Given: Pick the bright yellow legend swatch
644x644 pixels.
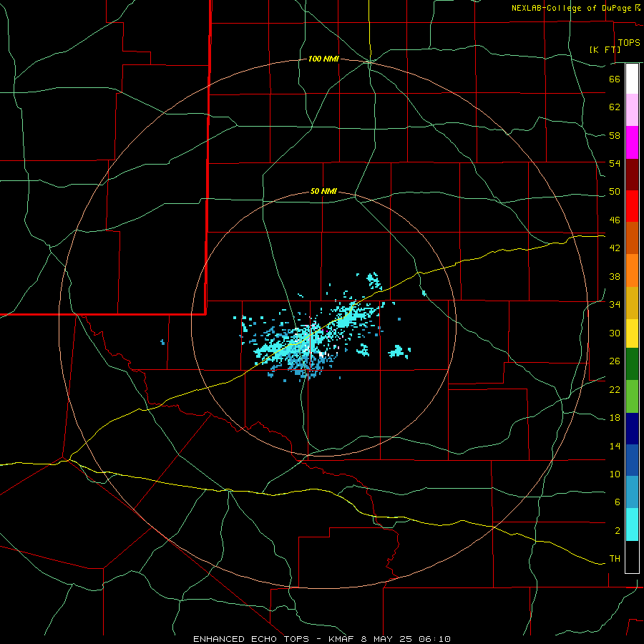Looking at the screenshot, I should [632, 333].
